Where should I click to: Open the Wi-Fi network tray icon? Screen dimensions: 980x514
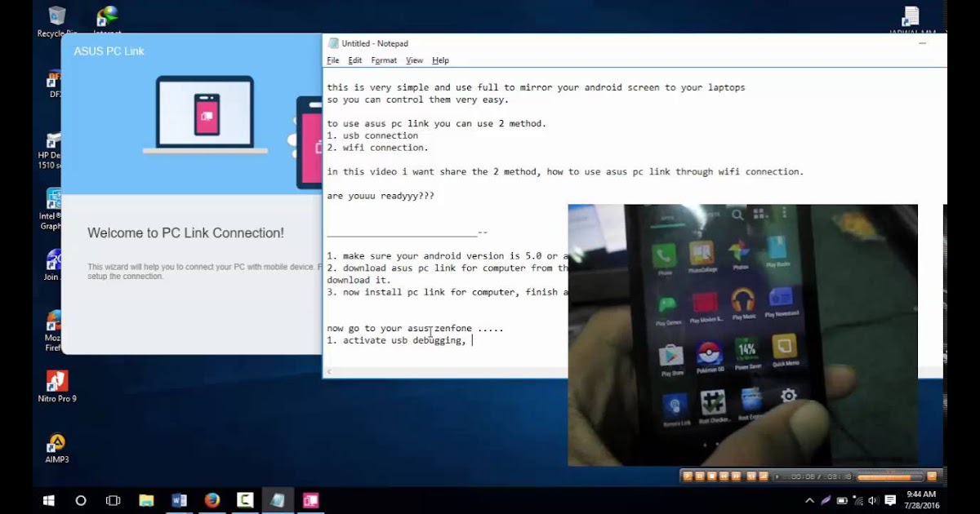[x=857, y=500]
